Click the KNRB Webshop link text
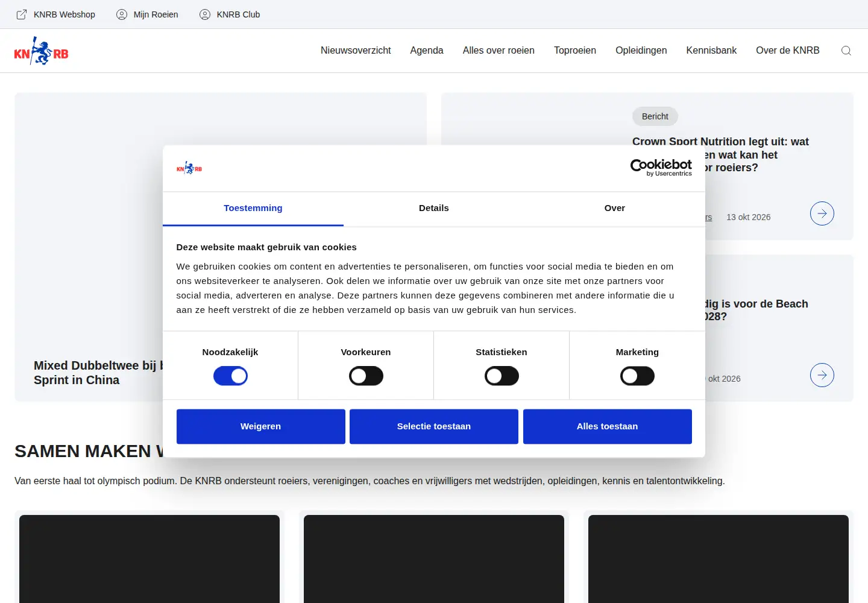This screenshot has width=868, height=603. 64,14
